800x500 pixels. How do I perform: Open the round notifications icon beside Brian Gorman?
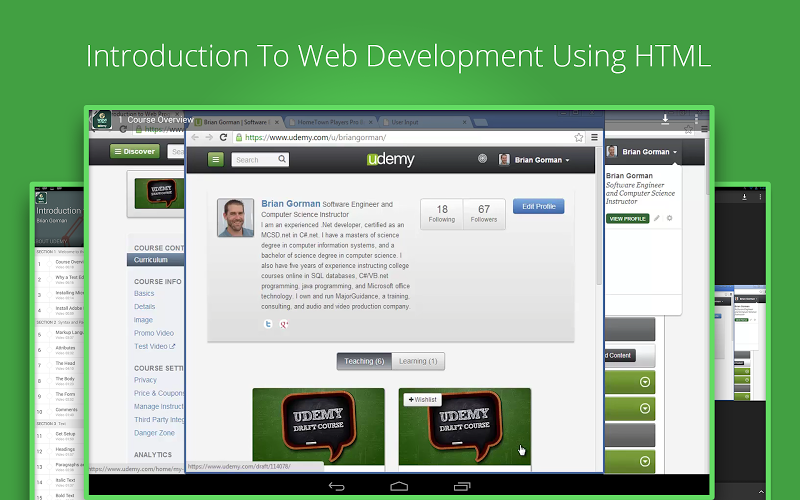pyautogui.click(x=482, y=159)
